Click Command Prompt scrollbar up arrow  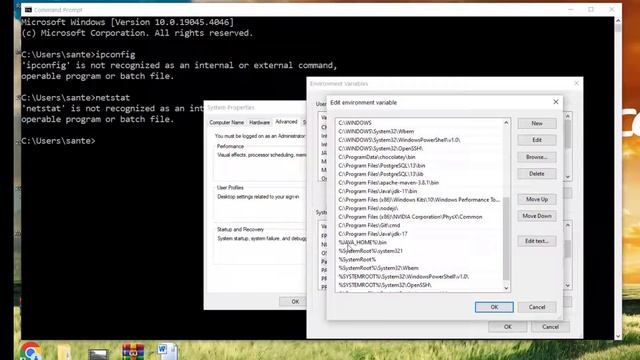click(618, 20)
